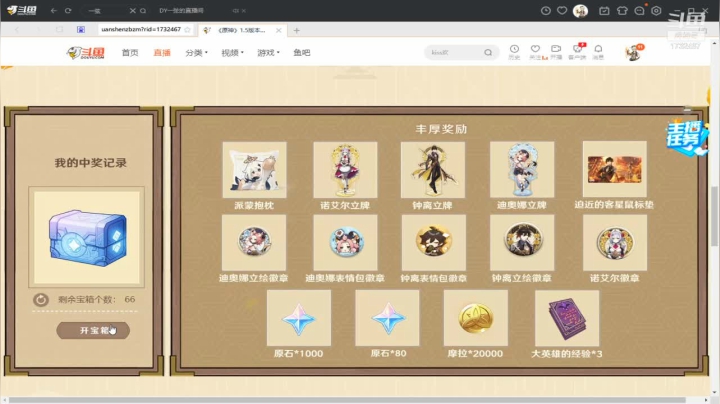Screen dimensions: 720x404
Task: Select the 诺艾尔徽章 reward thumbnail
Action: coord(615,242)
